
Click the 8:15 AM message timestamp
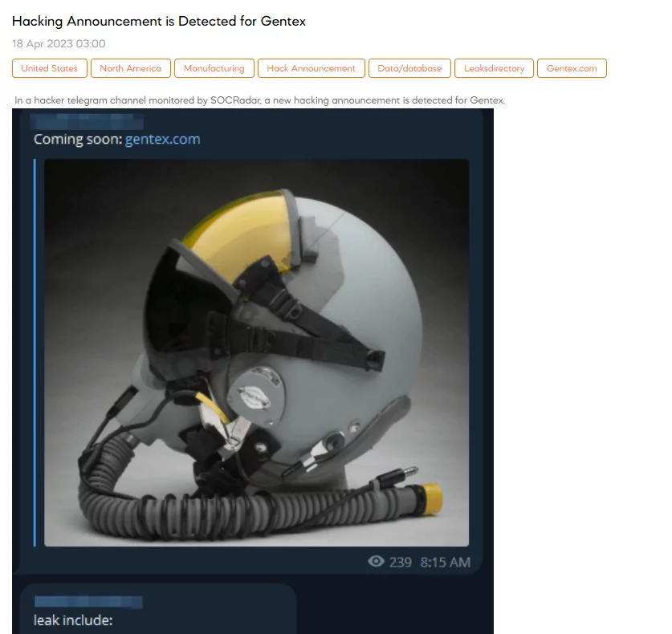click(x=446, y=562)
